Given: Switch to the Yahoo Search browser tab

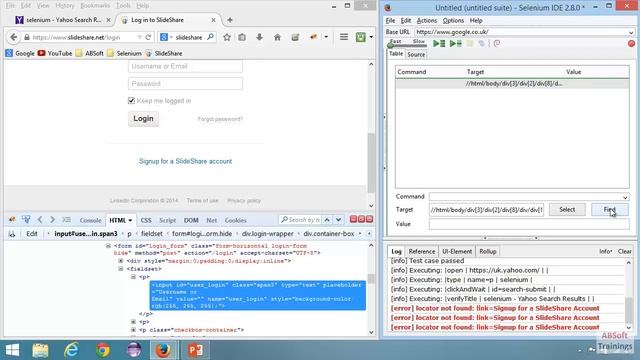Looking at the screenshot, I should [63, 20].
